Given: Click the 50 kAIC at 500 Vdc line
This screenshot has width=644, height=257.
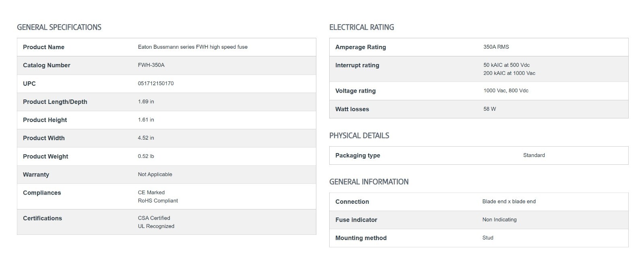Looking at the screenshot, I should [506, 65].
